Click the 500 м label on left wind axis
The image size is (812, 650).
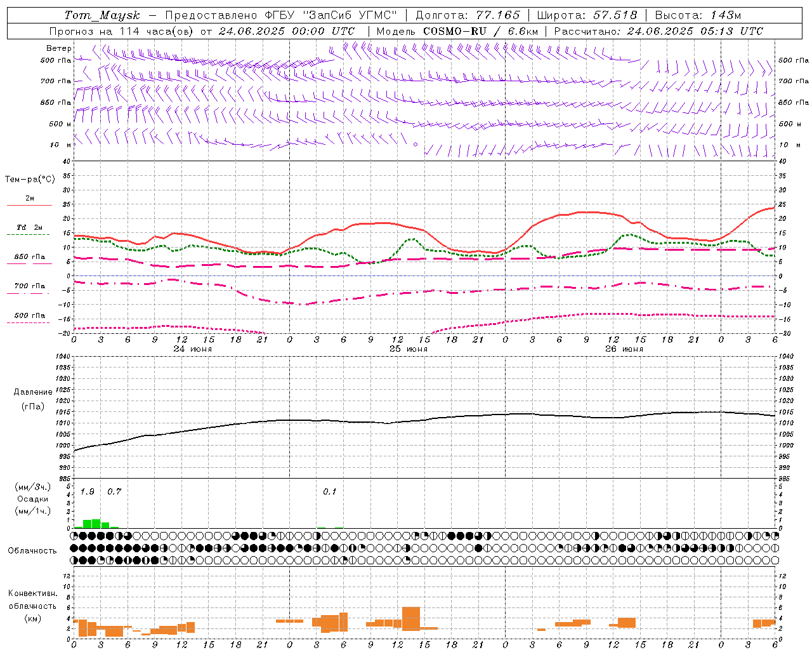pos(60,124)
